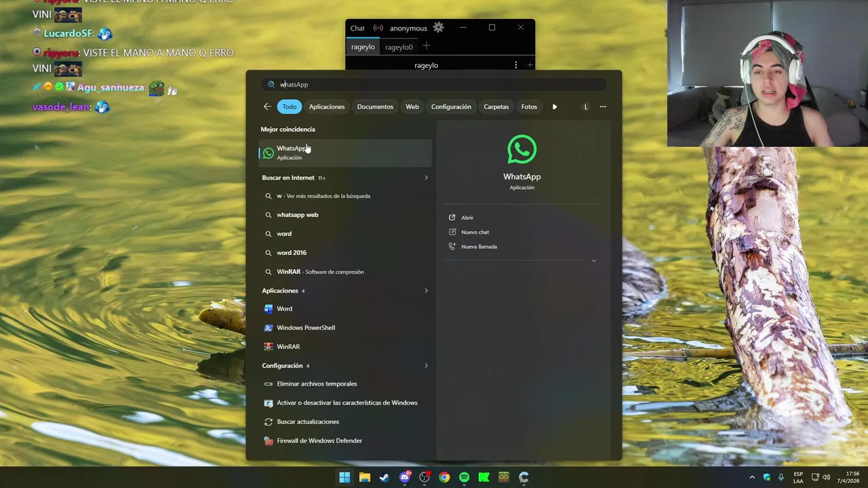The width and height of the screenshot is (868, 488).
Task: Open Activar o desactivar características de Windows
Action: [x=345, y=403]
